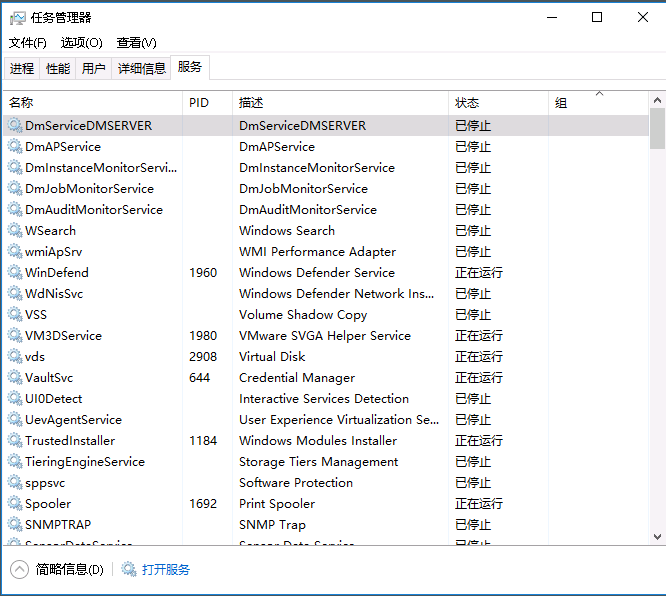
Task: Select Credential Manager description text
Action: click(297, 377)
